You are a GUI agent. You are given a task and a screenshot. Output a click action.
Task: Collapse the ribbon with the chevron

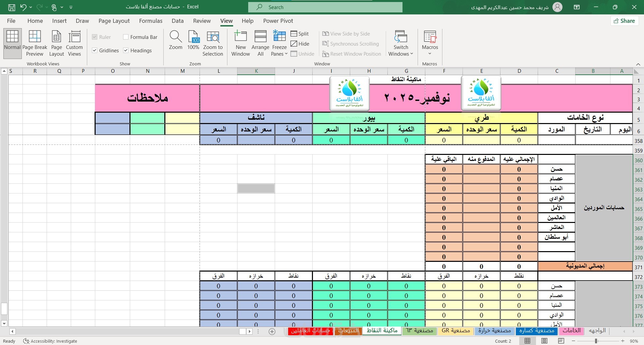[x=638, y=64]
